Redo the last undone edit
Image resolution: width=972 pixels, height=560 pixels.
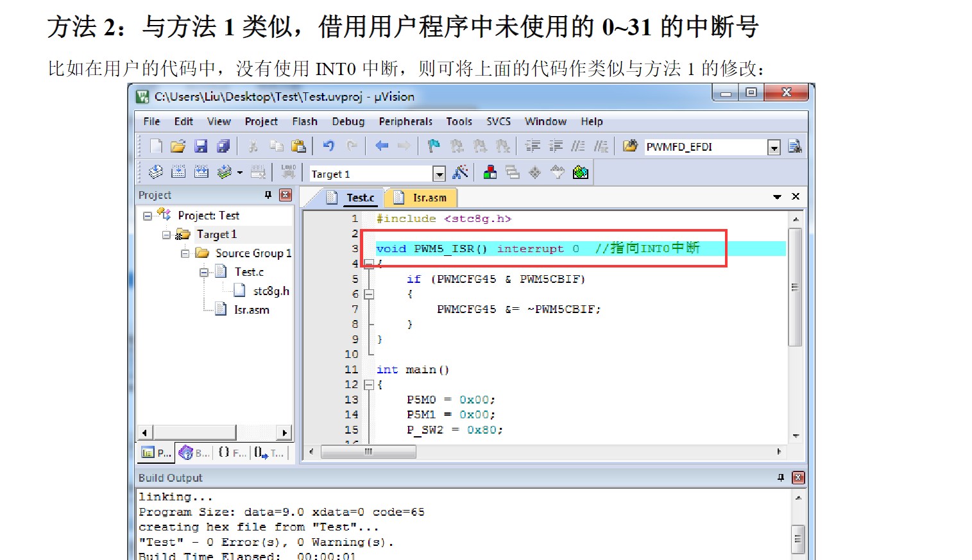(352, 146)
